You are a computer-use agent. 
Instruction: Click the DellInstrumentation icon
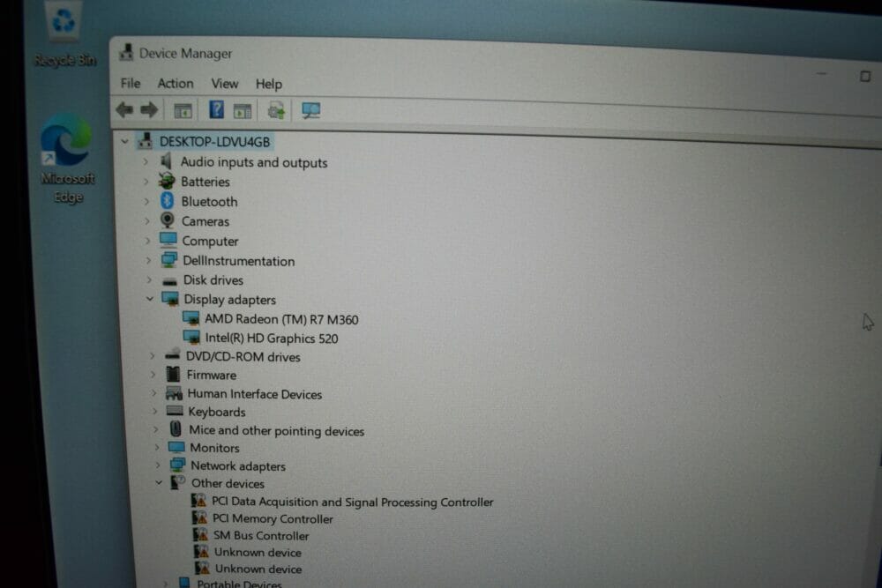click(168, 260)
